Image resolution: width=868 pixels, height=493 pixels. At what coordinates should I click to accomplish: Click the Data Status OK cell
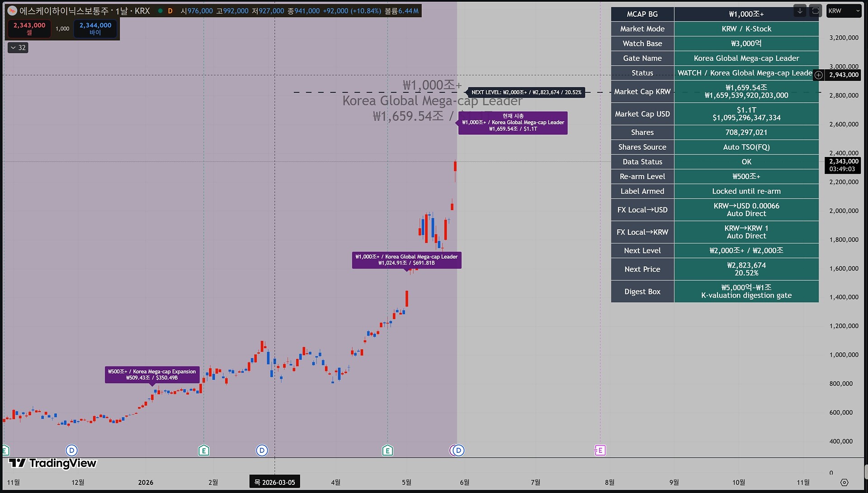coord(746,162)
